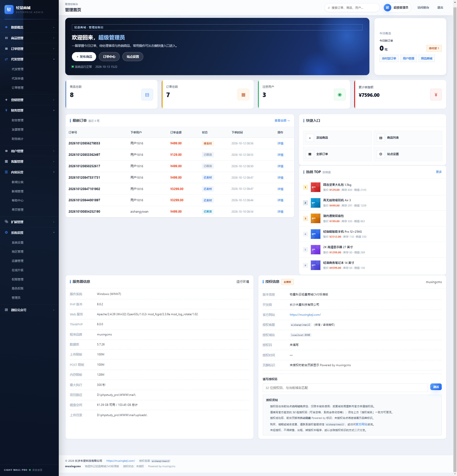Click 查看全部 link in 最新订单
This screenshot has width=457, height=476.
282,121
